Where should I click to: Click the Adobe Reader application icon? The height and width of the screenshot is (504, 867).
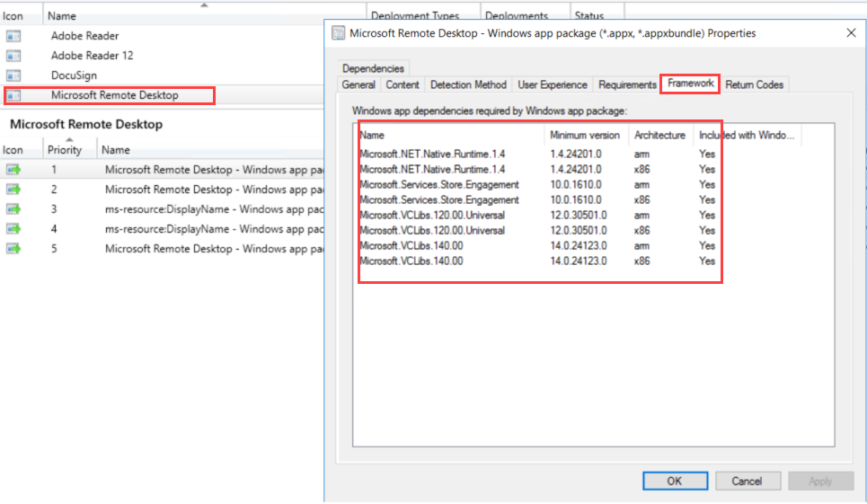[x=13, y=36]
